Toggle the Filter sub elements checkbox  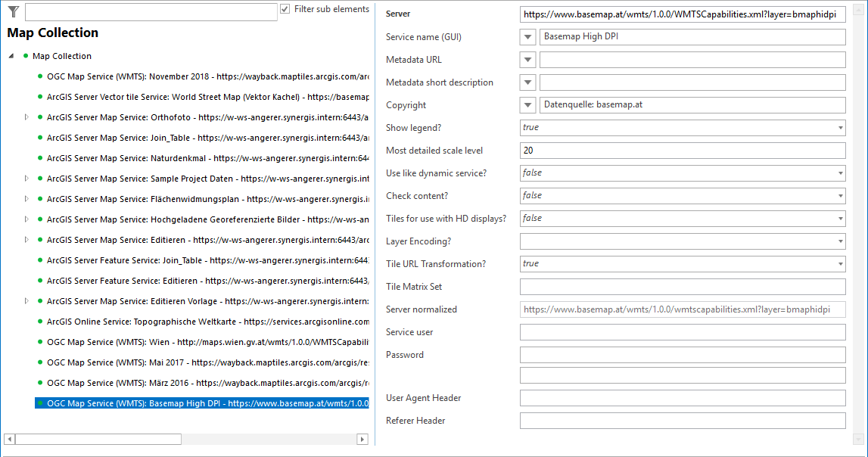tap(285, 9)
